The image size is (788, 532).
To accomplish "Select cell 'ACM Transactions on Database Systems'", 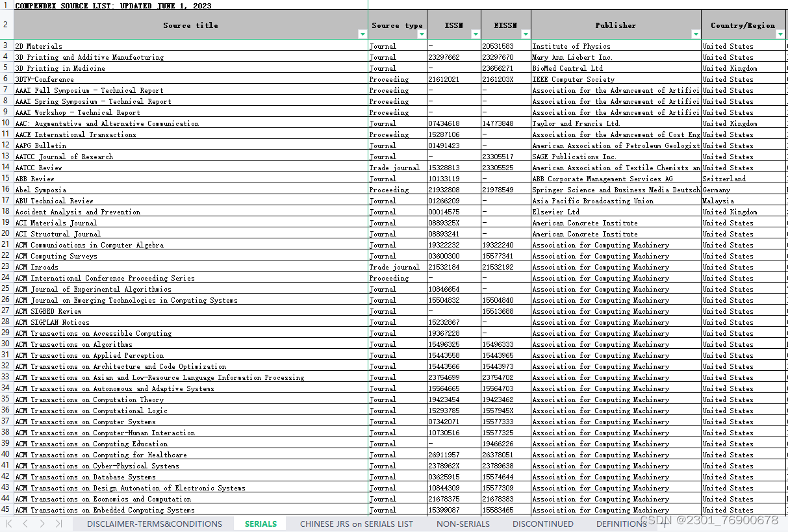I will click(x=191, y=477).
